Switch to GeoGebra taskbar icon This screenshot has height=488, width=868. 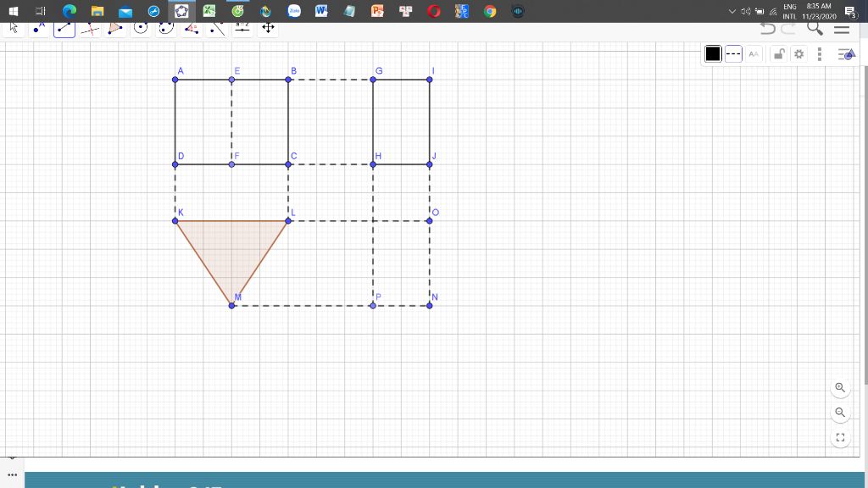tap(181, 11)
